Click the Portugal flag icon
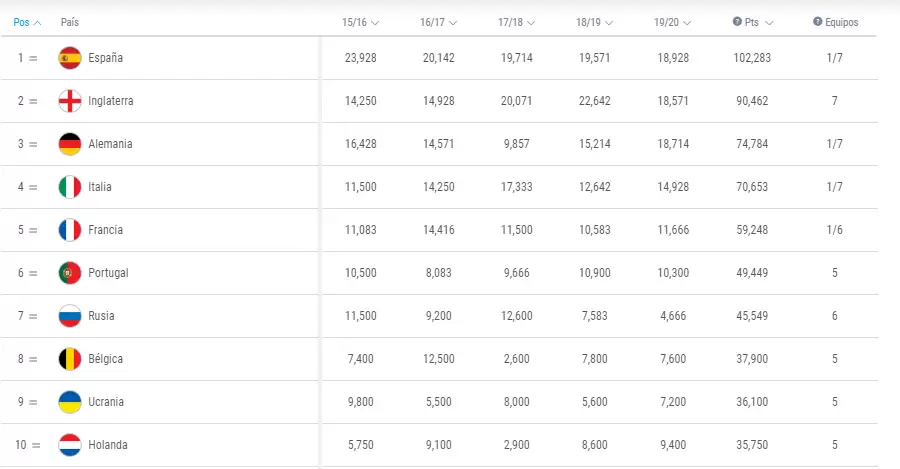This screenshot has height=469, width=900. click(x=70, y=273)
